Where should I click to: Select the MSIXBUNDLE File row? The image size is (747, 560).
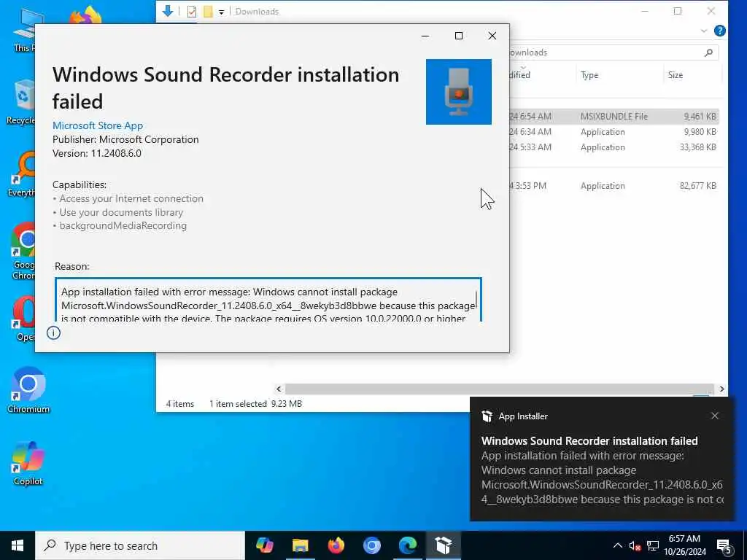click(614, 116)
